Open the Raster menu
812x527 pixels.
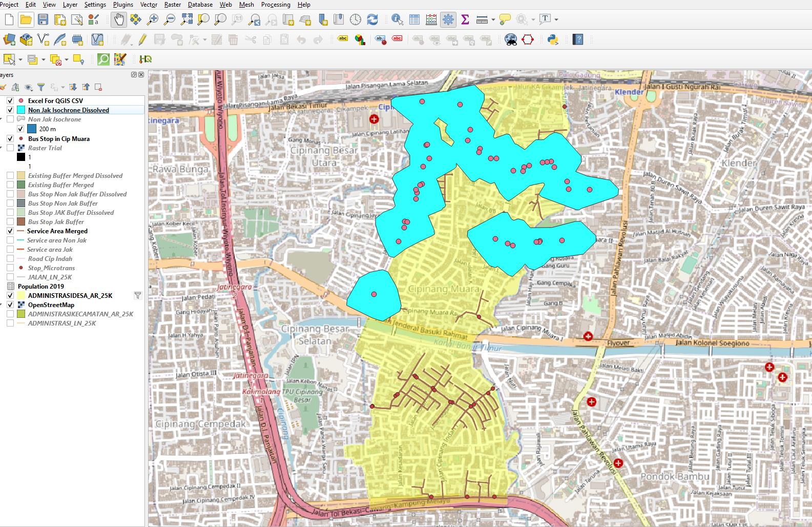click(x=173, y=5)
